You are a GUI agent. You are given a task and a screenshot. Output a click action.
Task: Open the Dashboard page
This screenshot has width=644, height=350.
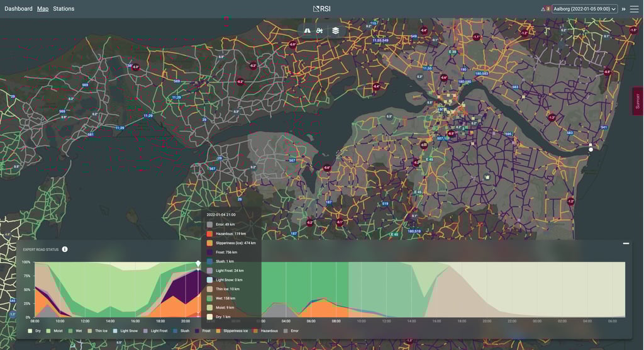click(x=18, y=9)
